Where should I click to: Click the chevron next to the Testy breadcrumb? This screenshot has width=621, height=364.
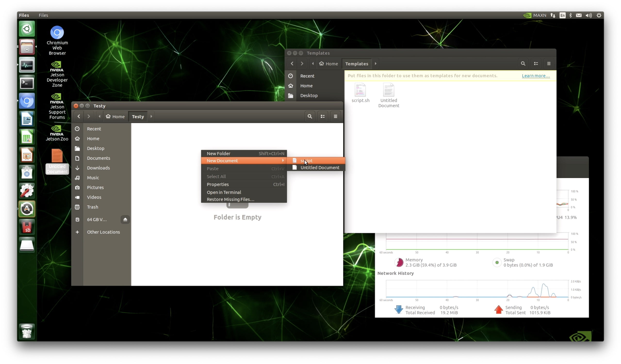pyautogui.click(x=151, y=116)
